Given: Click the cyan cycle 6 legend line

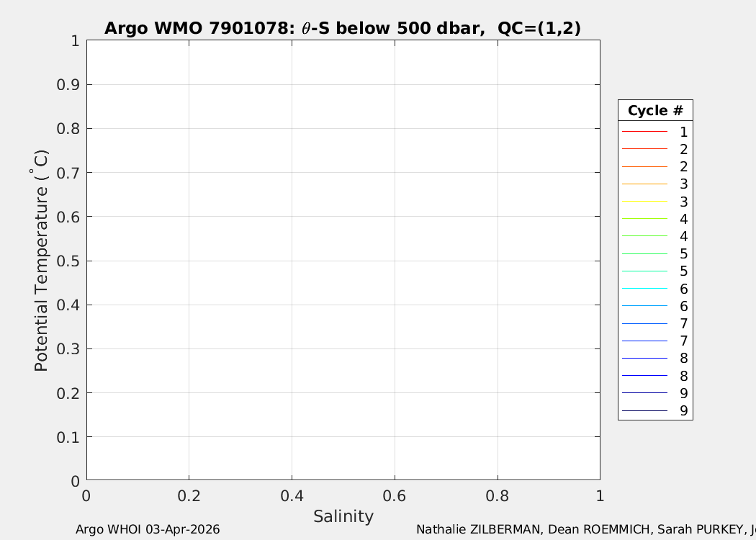Looking at the screenshot, I should click(644, 289).
